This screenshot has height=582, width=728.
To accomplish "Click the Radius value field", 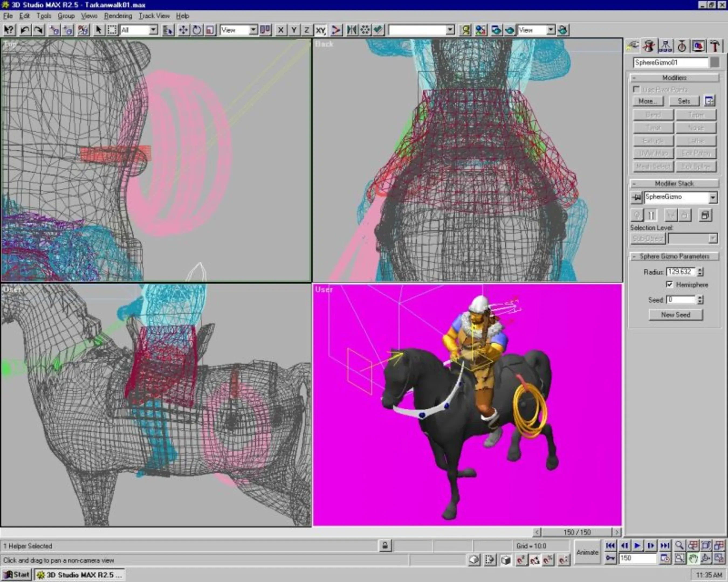I will (x=681, y=272).
